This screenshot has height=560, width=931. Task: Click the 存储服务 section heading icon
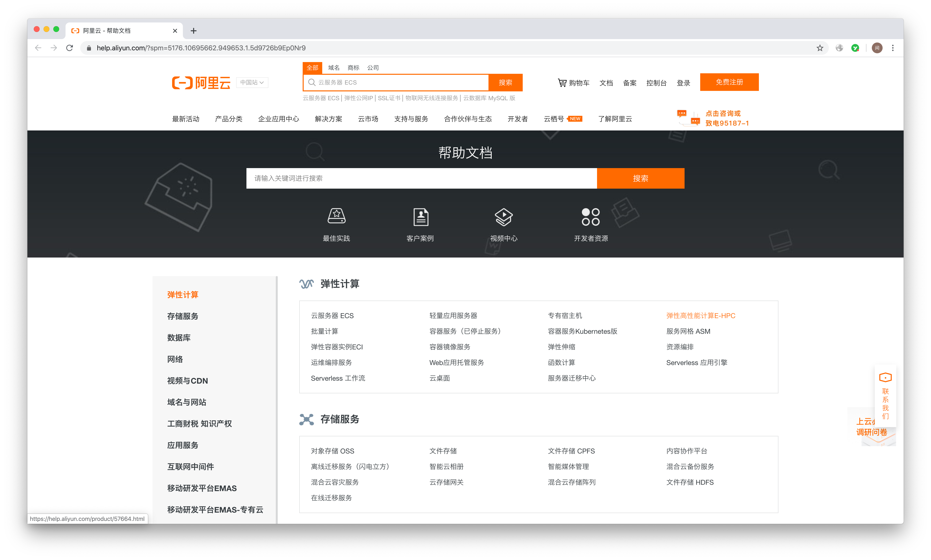pyautogui.click(x=306, y=419)
